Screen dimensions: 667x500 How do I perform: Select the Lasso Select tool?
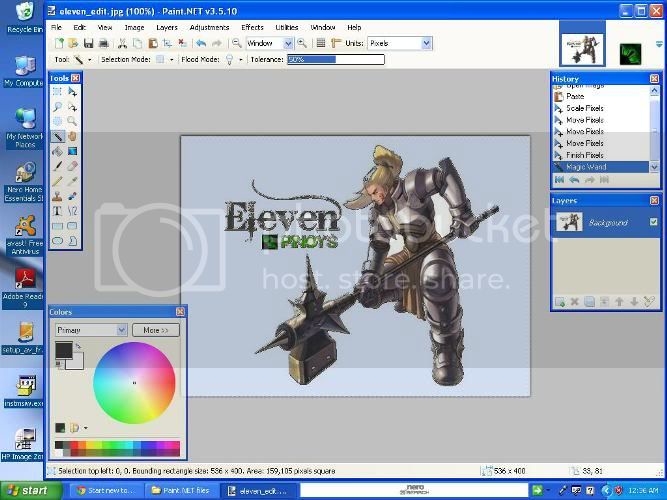tap(57, 106)
